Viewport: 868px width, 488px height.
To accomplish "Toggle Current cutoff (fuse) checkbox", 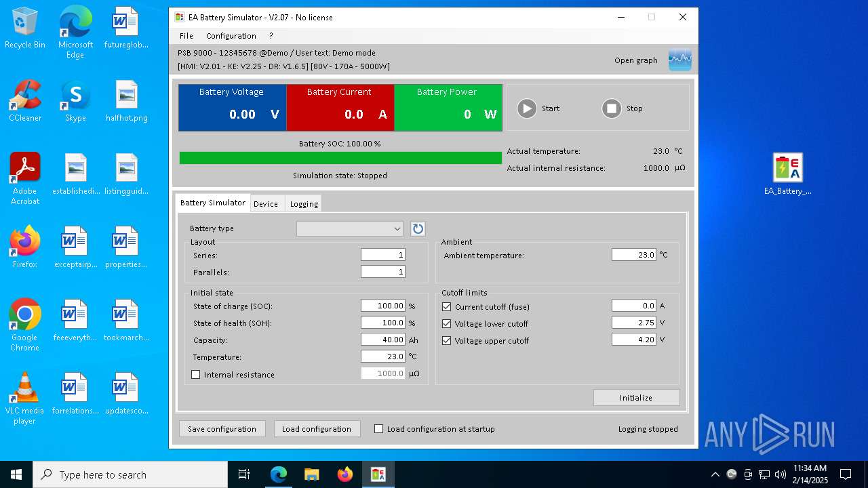I will [446, 306].
